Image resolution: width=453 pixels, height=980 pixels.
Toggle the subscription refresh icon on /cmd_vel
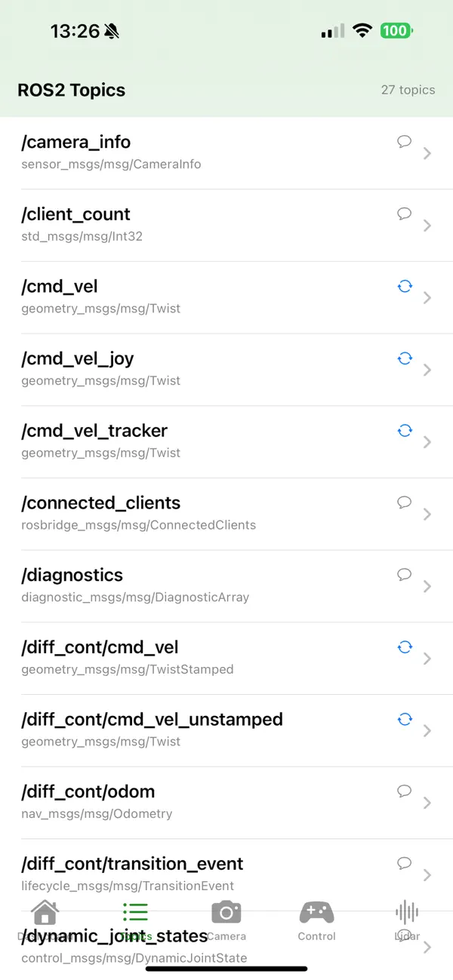click(405, 286)
